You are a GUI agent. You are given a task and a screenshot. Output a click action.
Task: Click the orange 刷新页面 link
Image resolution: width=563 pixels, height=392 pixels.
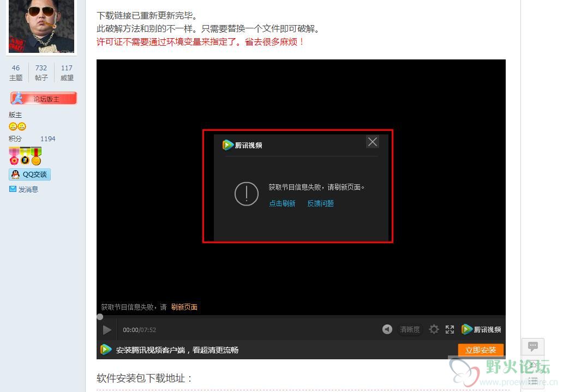tap(184, 307)
